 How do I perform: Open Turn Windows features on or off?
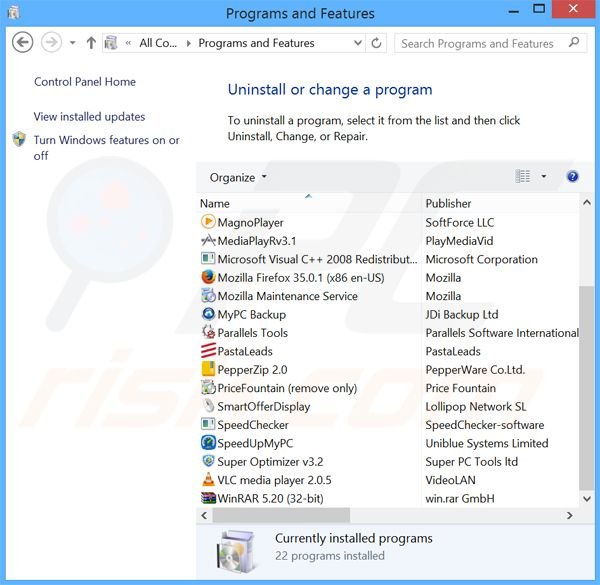coord(106,148)
